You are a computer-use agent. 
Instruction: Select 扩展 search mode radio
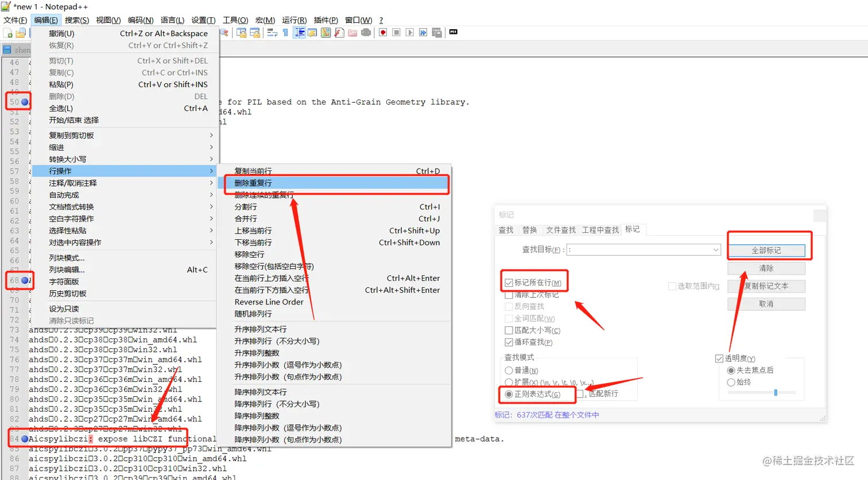click(509, 382)
